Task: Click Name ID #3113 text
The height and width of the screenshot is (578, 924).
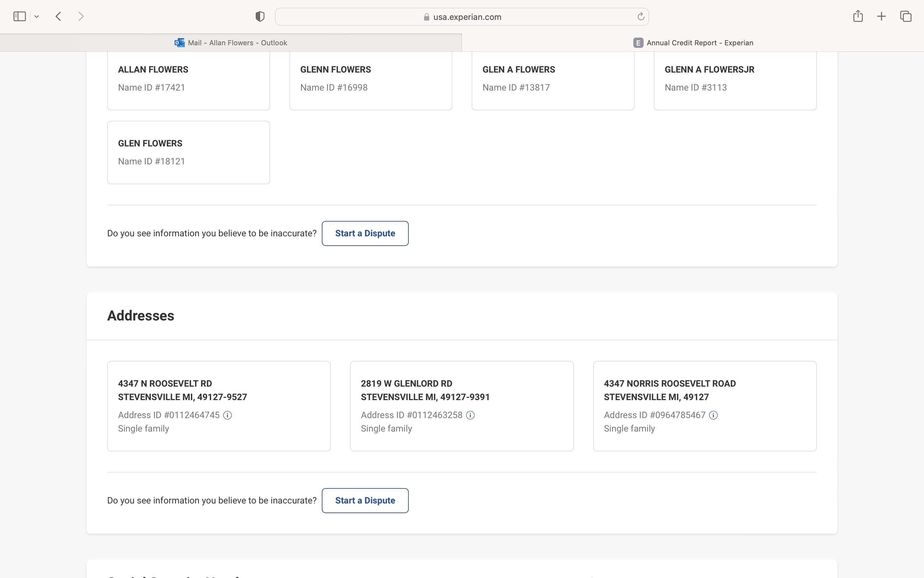Action: tap(696, 88)
